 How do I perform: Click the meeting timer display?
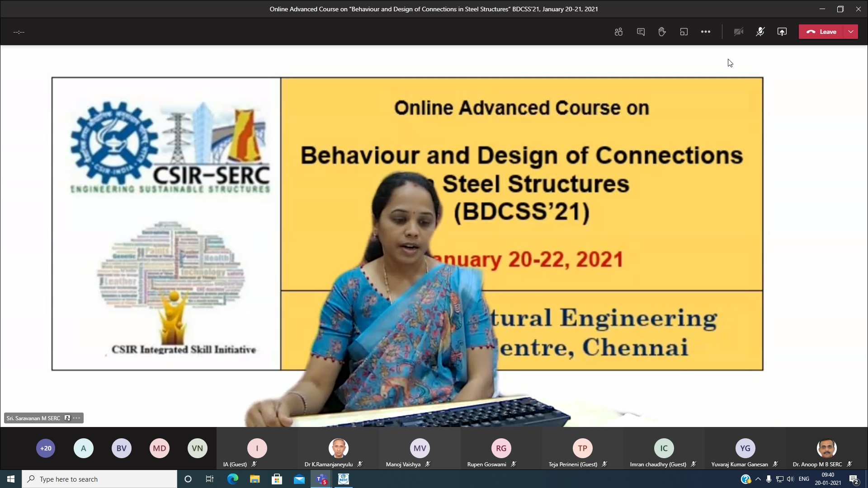pos(19,32)
